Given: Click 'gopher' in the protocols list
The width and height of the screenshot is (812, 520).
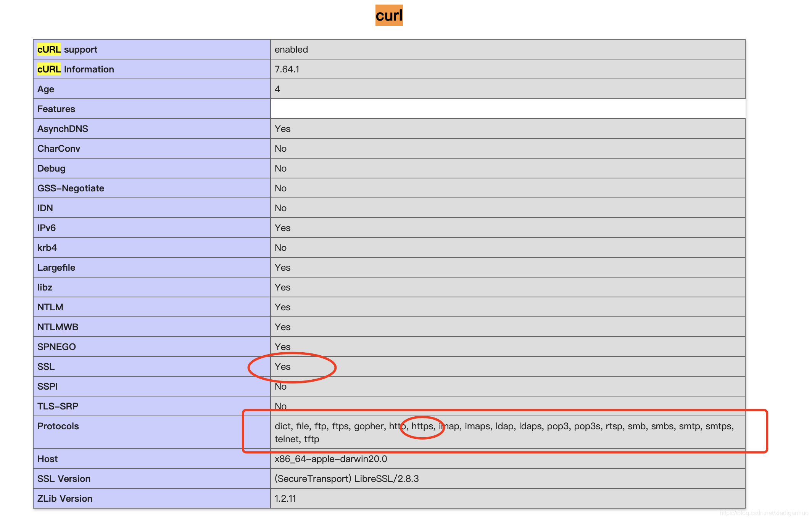Looking at the screenshot, I should pos(369,426).
